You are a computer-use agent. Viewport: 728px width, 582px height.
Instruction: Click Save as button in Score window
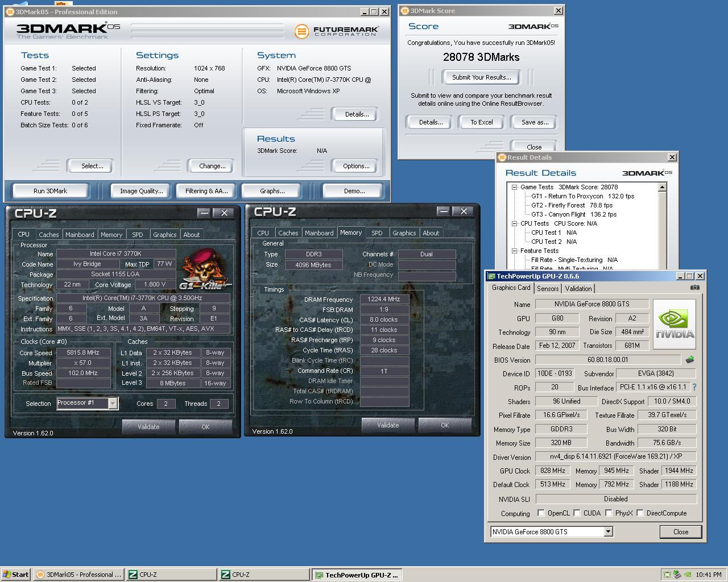point(535,122)
